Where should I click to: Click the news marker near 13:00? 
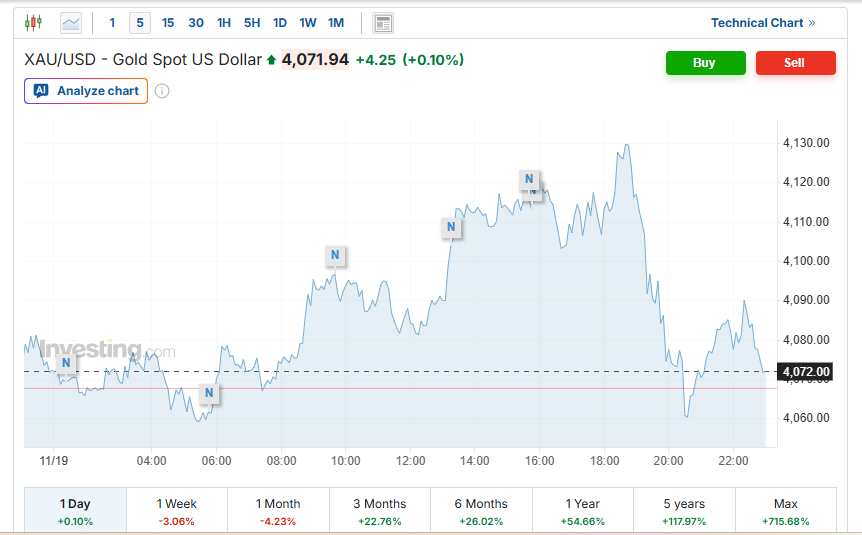point(452,228)
